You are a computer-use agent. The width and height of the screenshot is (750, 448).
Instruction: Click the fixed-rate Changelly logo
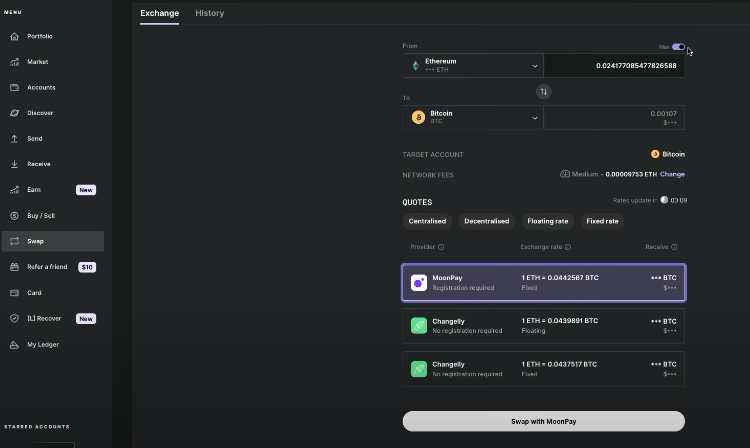(x=419, y=369)
